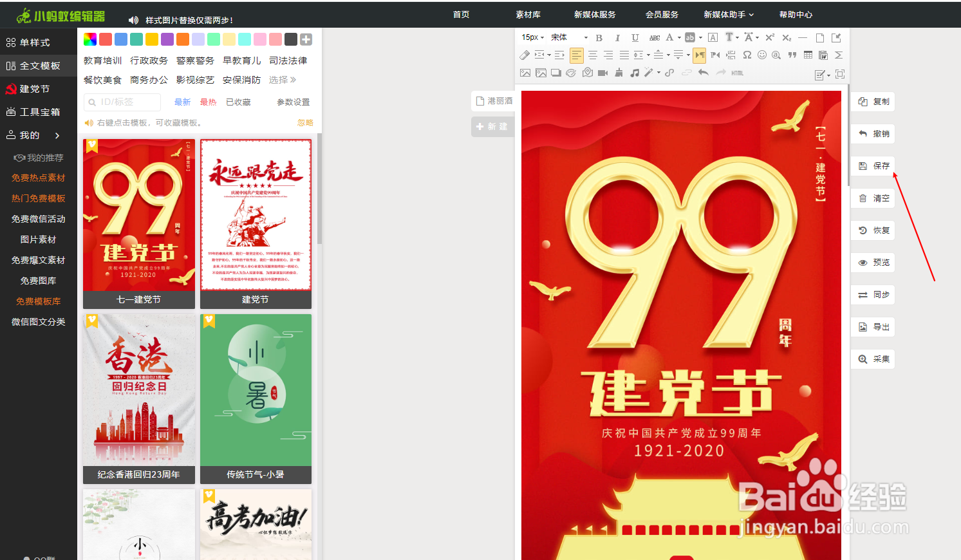Click the 保存 save button
The image size is (961, 560).
pos(873,166)
